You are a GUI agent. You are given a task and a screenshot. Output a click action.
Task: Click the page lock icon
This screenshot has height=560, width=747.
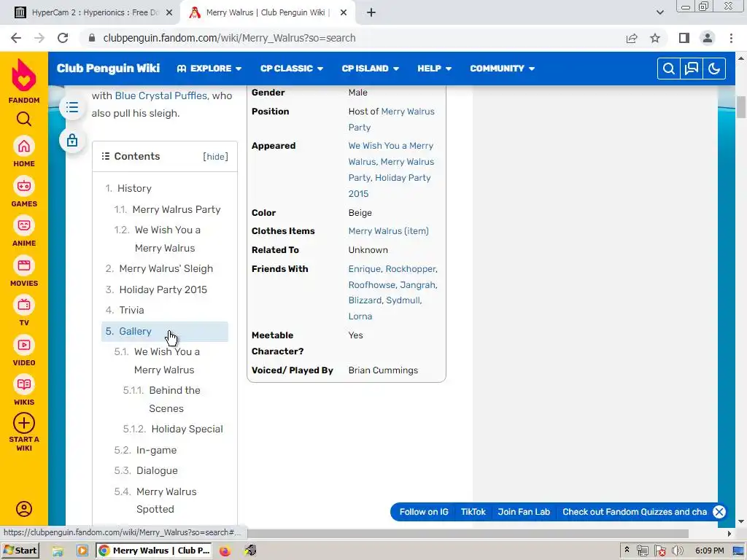pos(72,141)
